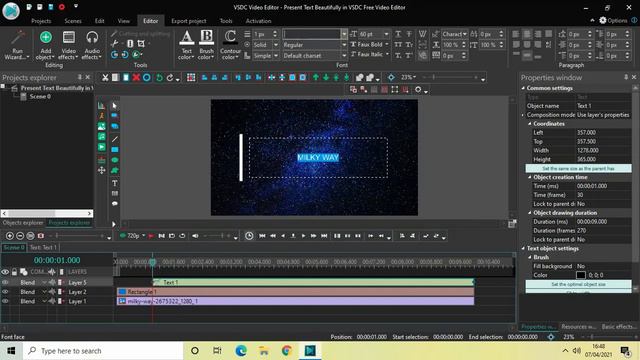Screen dimensions: 640x360
Task: Click the timeline zoom in plus icon
Action: coord(10,236)
